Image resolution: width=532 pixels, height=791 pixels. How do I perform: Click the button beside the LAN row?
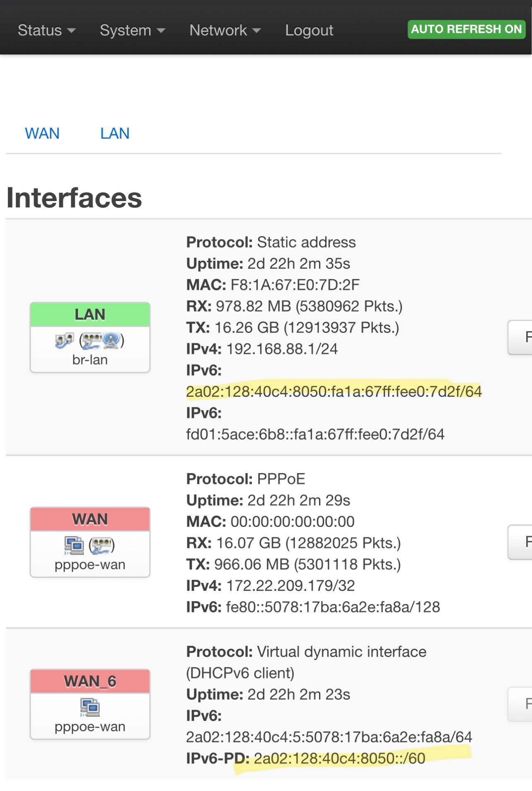pyautogui.click(x=520, y=337)
